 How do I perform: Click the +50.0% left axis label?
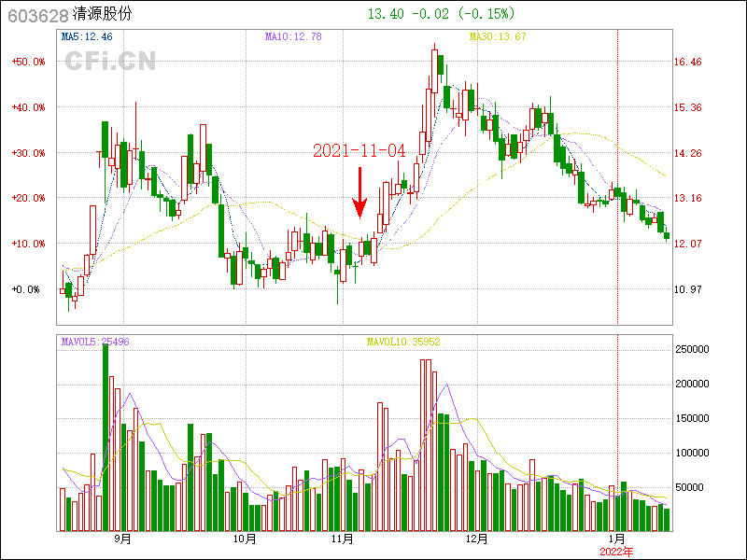[x=29, y=62]
